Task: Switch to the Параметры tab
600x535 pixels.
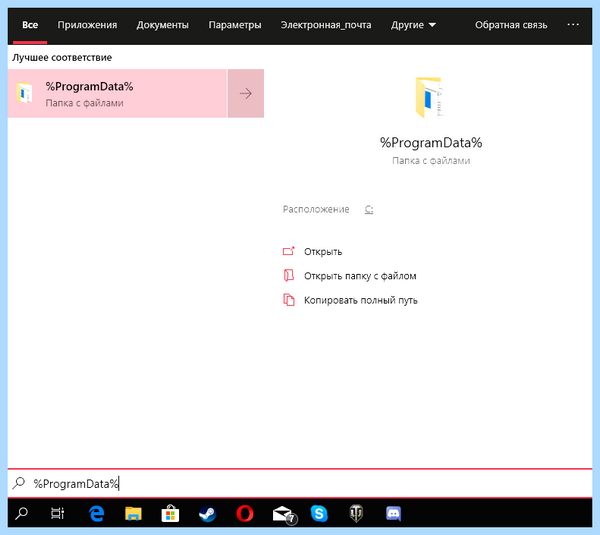Action: (235, 25)
